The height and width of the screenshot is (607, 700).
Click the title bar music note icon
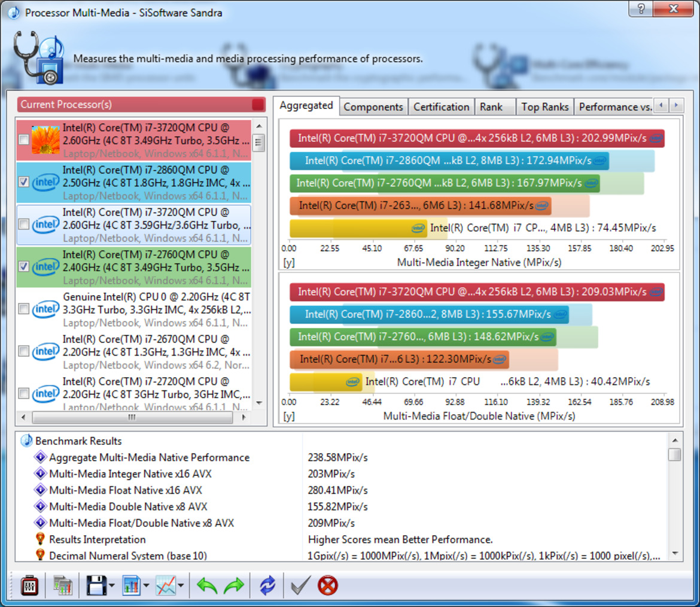point(14,13)
